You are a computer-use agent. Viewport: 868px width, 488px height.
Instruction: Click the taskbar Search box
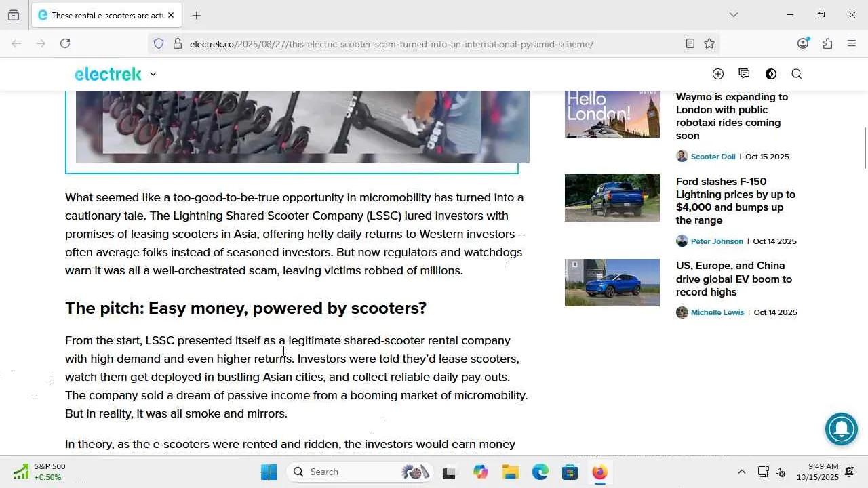coord(361,472)
